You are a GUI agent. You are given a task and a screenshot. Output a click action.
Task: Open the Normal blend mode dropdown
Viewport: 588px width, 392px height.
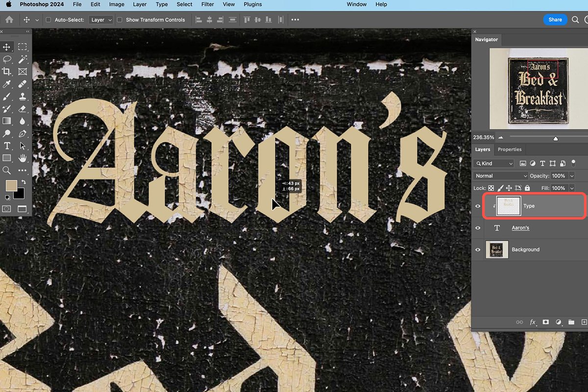(x=501, y=176)
